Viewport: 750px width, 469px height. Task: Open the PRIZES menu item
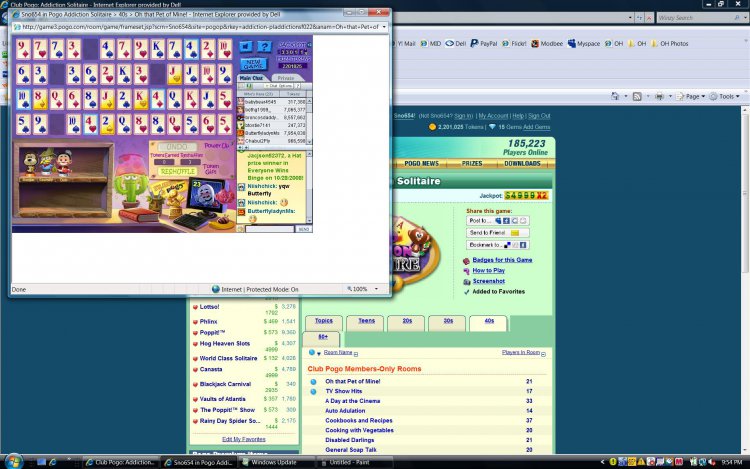[472, 164]
